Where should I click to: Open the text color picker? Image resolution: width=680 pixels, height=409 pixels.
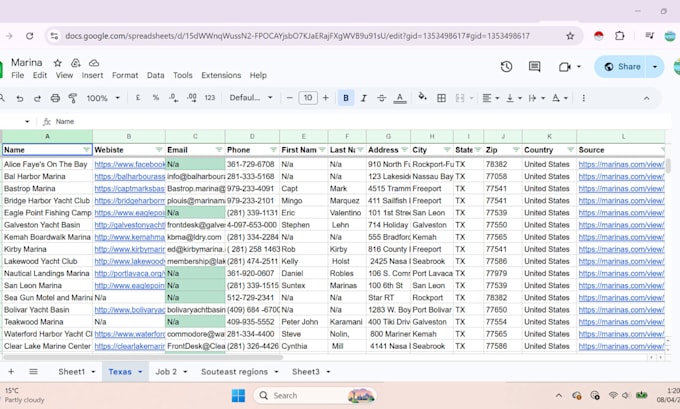pyautogui.click(x=400, y=98)
